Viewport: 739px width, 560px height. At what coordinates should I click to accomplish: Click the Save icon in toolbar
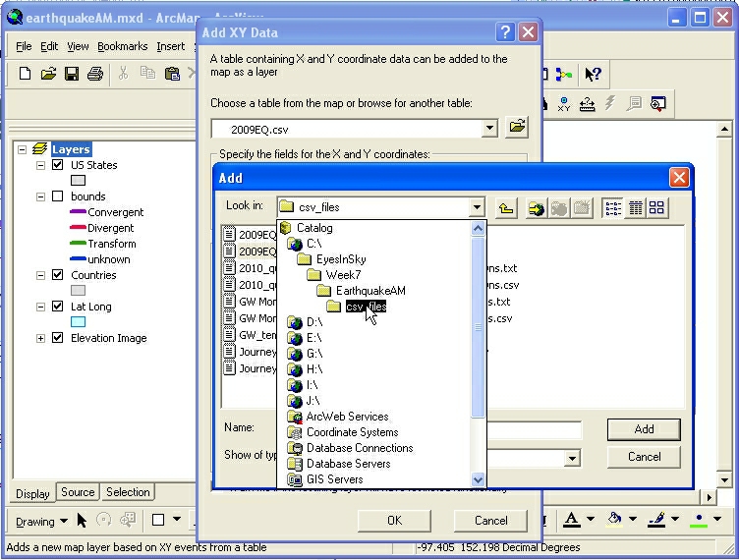(x=72, y=74)
